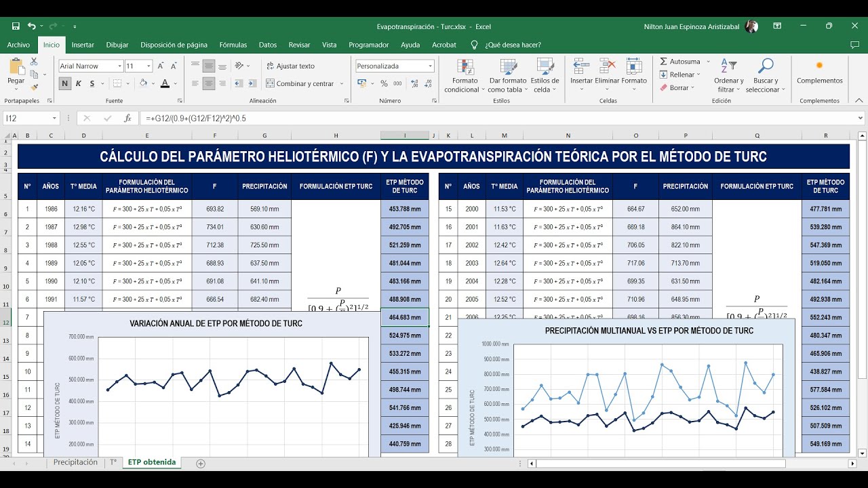Open Dar formato como tabla menu
The width and height of the screenshot is (868, 488).
pos(507,76)
